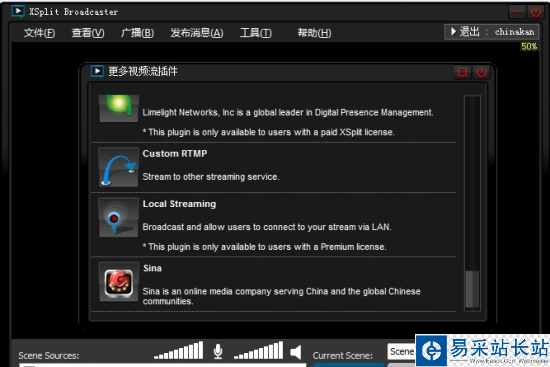Viewport: 550px width, 367px height.
Task: Open the Current Scene field
Action: (x=401, y=352)
